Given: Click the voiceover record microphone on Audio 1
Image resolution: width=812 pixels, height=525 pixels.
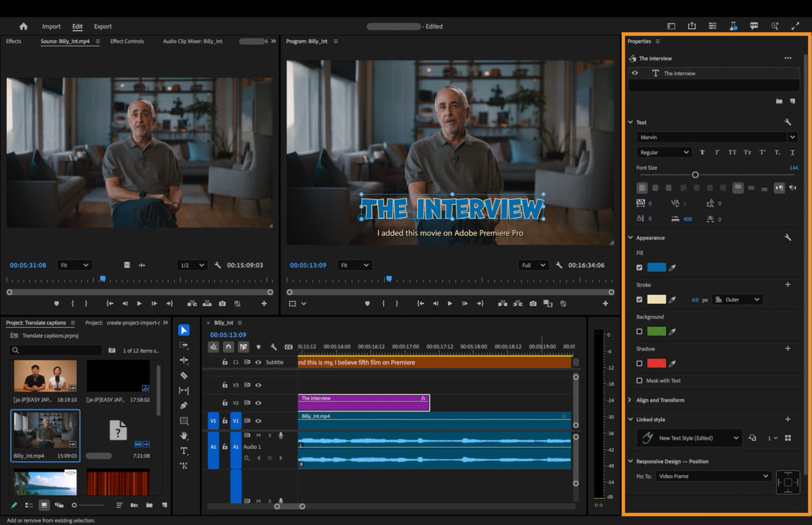Looking at the screenshot, I should 281,436.
